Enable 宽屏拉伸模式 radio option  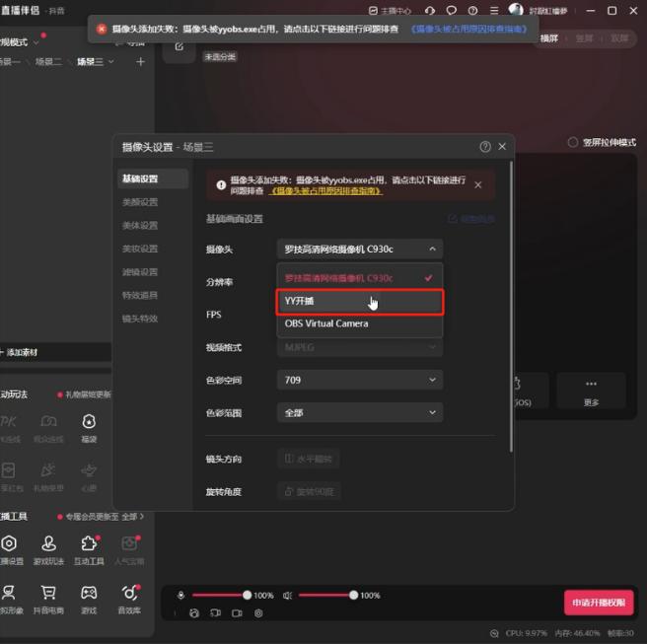click(x=573, y=142)
